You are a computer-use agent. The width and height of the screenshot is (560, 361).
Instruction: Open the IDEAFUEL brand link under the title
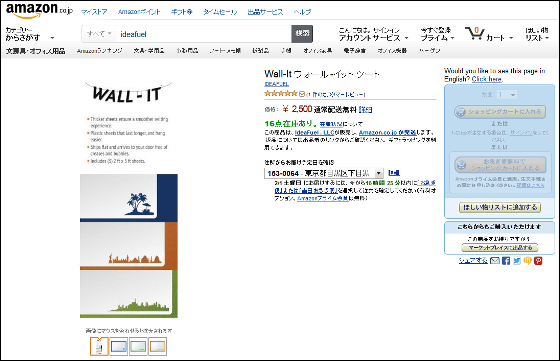pyautogui.click(x=276, y=84)
